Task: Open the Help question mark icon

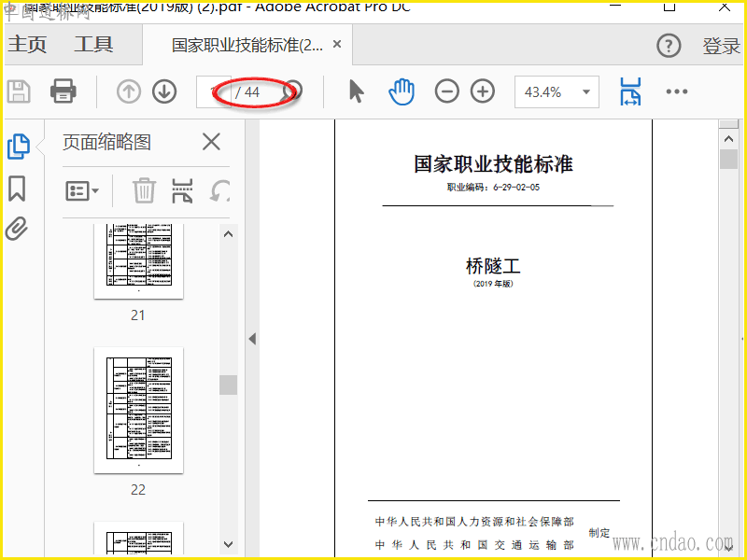Action: 669,46
